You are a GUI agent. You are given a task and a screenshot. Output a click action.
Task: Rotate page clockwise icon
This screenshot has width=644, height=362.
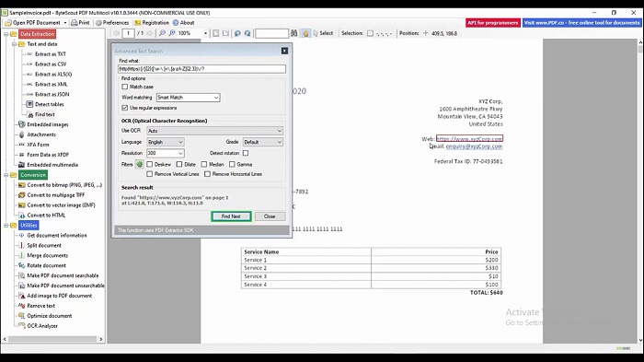point(247,33)
